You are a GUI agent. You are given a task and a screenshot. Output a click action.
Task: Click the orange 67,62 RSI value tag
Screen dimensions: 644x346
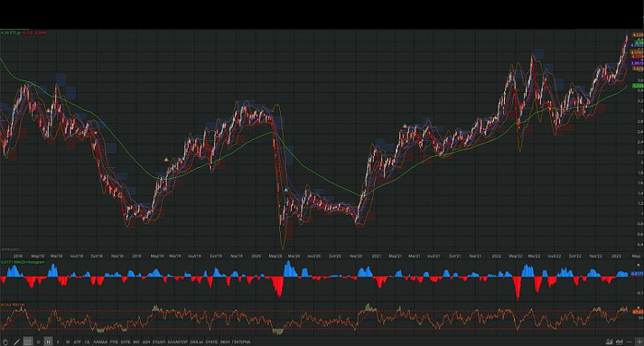pyautogui.click(x=638, y=312)
